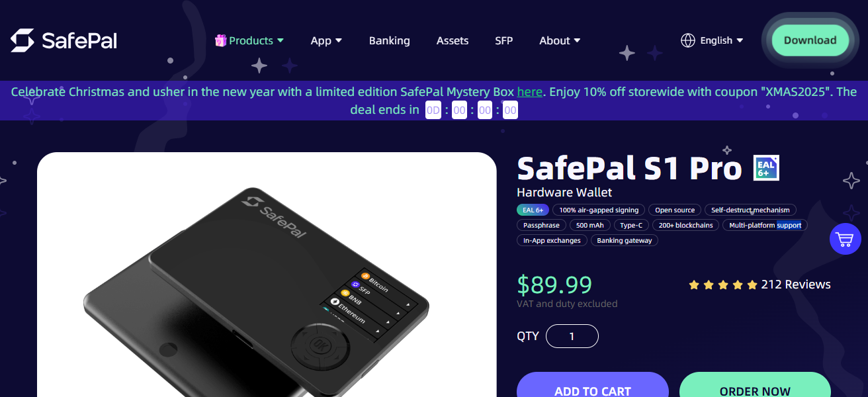Click the ORDER NOW button
Viewport: 868px width, 397px height.
pos(755,390)
